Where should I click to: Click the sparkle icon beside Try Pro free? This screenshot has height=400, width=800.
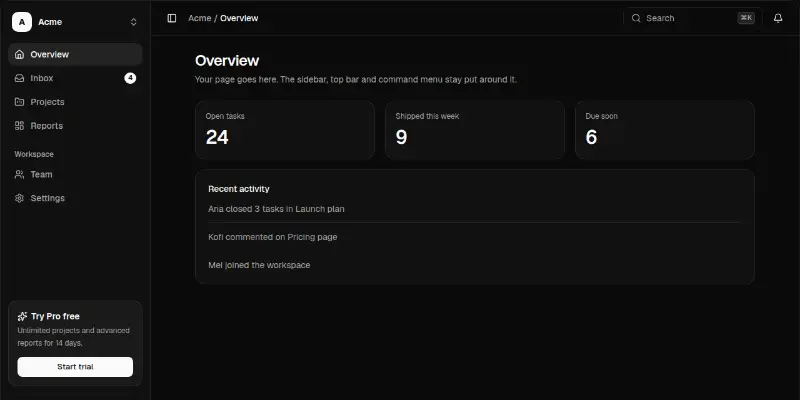pyautogui.click(x=22, y=316)
